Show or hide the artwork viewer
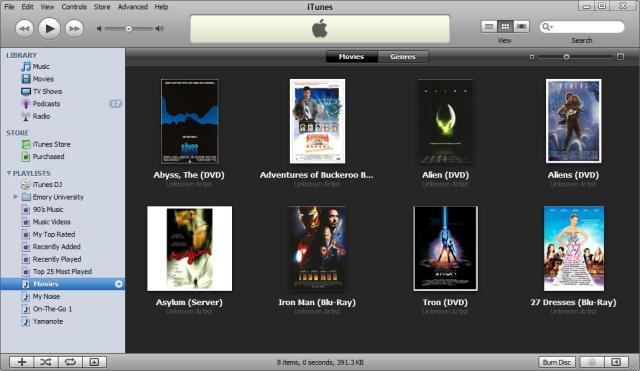 coord(94,362)
